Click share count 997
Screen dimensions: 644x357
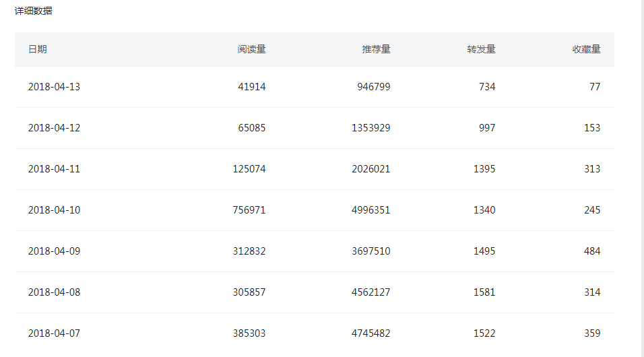tap(487, 128)
